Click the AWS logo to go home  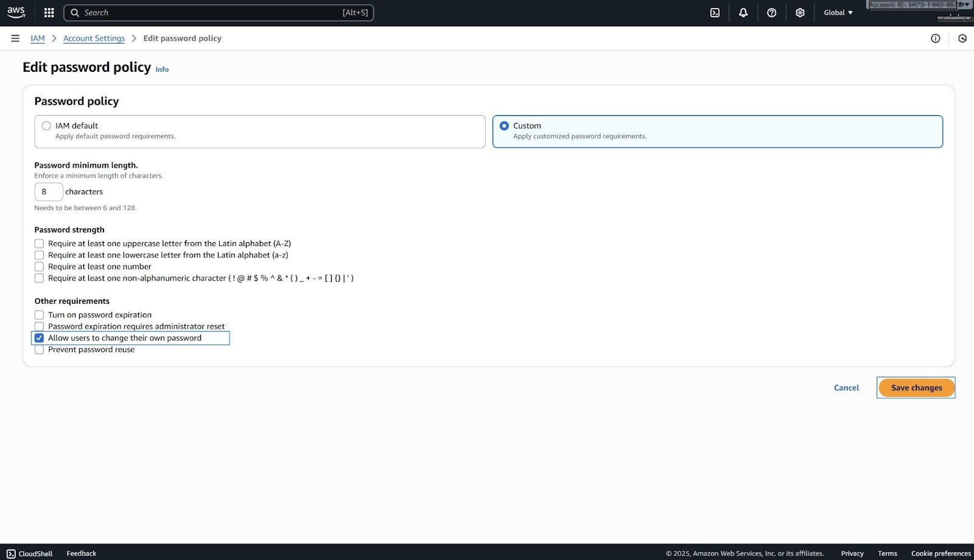click(16, 12)
